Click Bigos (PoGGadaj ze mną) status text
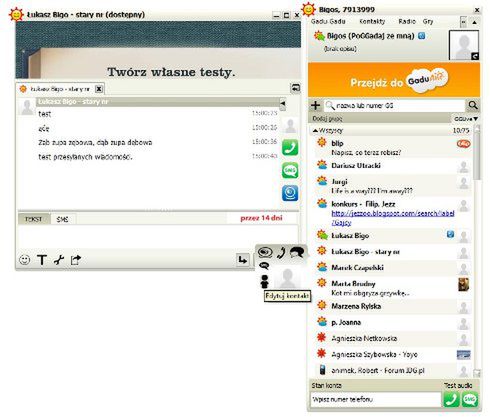 [370, 36]
